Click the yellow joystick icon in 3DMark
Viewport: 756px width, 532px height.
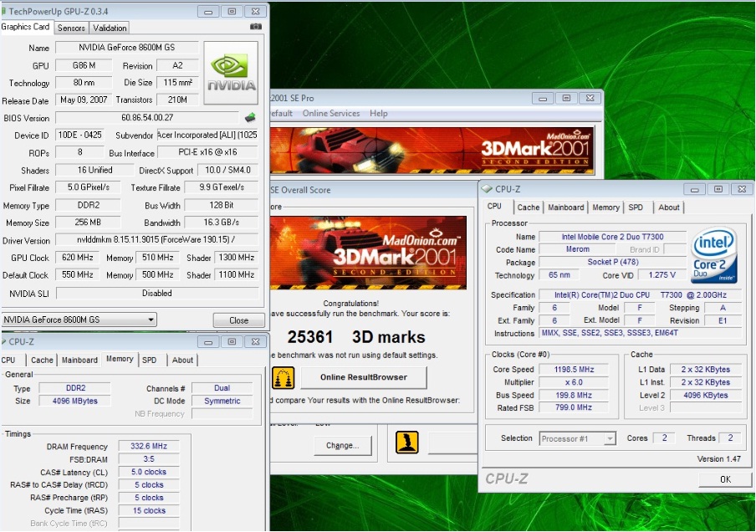(407, 442)
